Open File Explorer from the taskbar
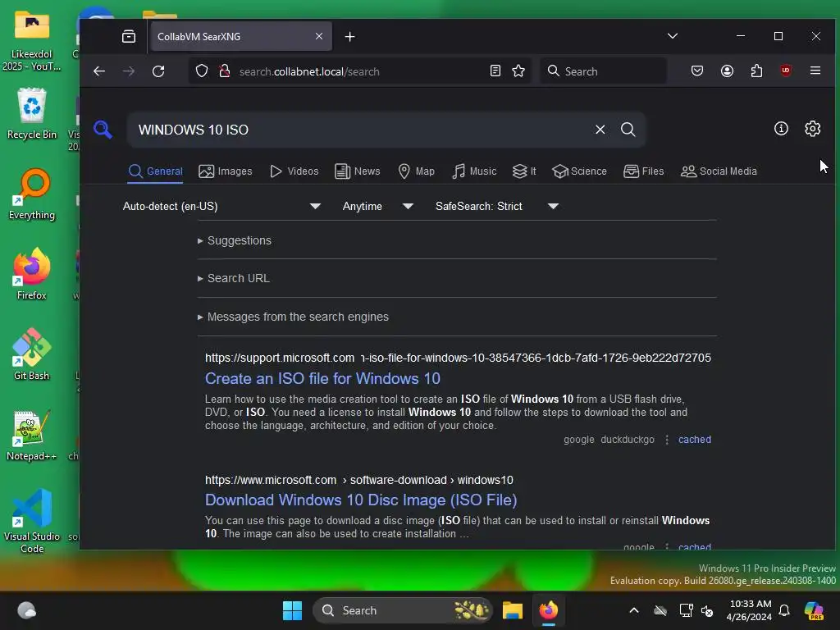 coord(512,610)
